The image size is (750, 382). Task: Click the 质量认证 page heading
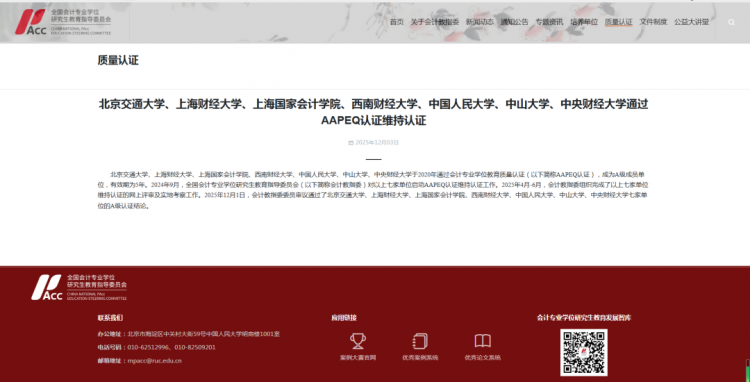[x=118, y=60]
